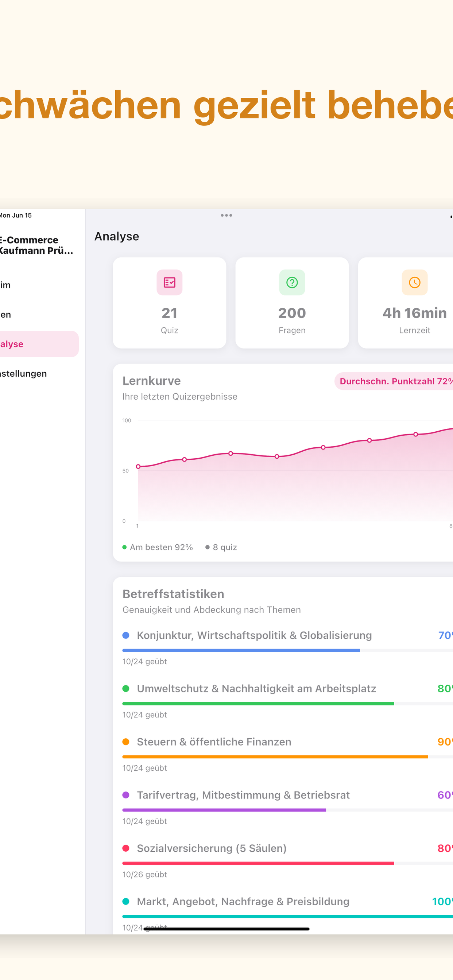Screen dimensions: 453x980
Task: Click orange dot beside Steuern
Action: [126, 742]
